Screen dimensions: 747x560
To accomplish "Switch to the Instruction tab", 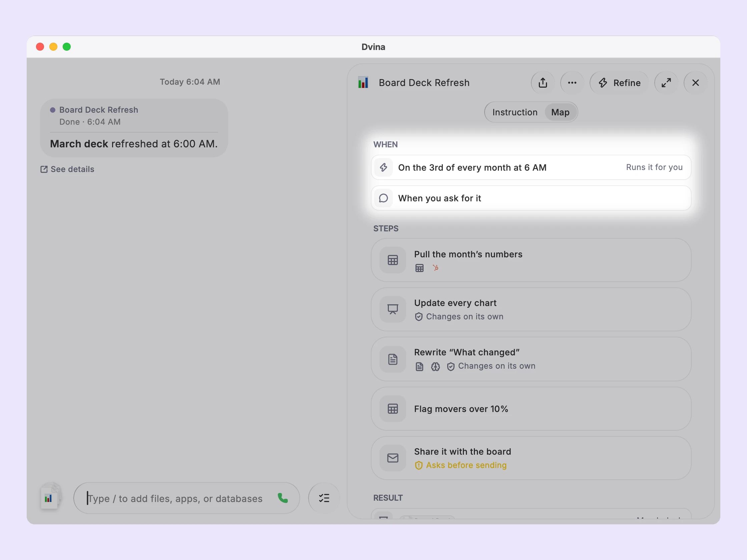I will pyautogui.click(x=515, y=112).
